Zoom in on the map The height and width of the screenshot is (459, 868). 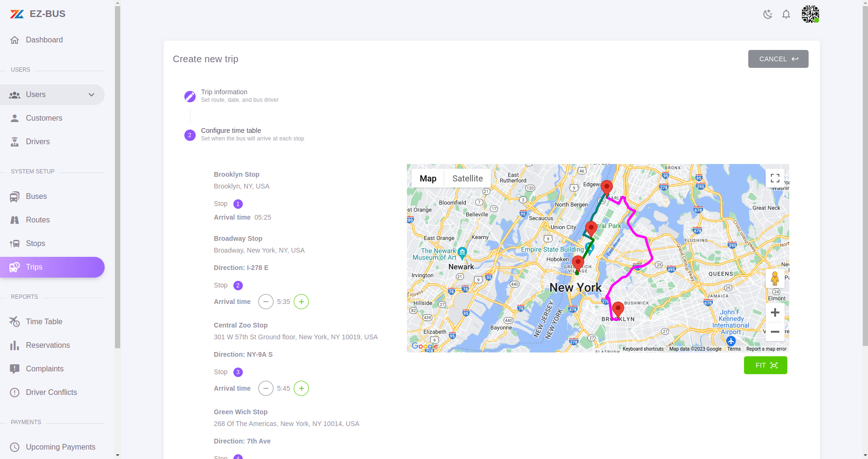(775, 312)
